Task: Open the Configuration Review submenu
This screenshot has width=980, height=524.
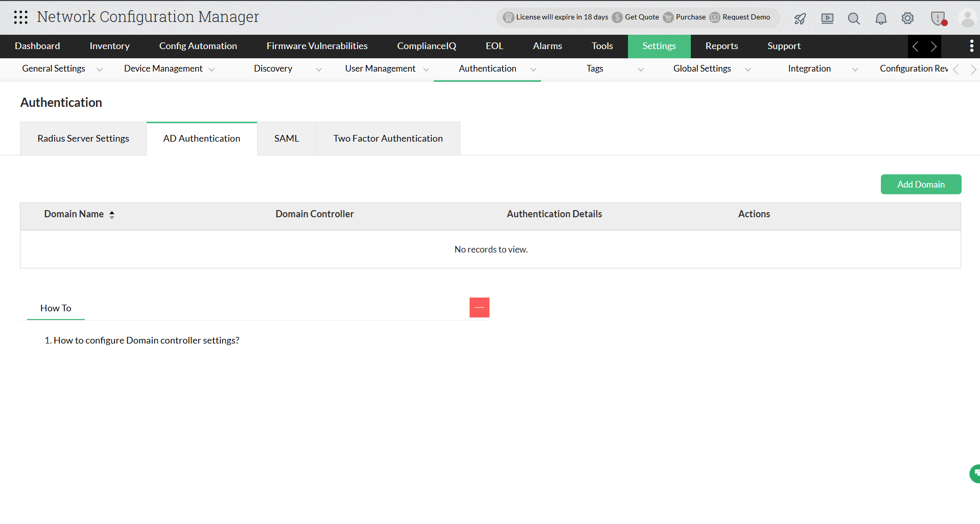Action: [x=914, y=69]
